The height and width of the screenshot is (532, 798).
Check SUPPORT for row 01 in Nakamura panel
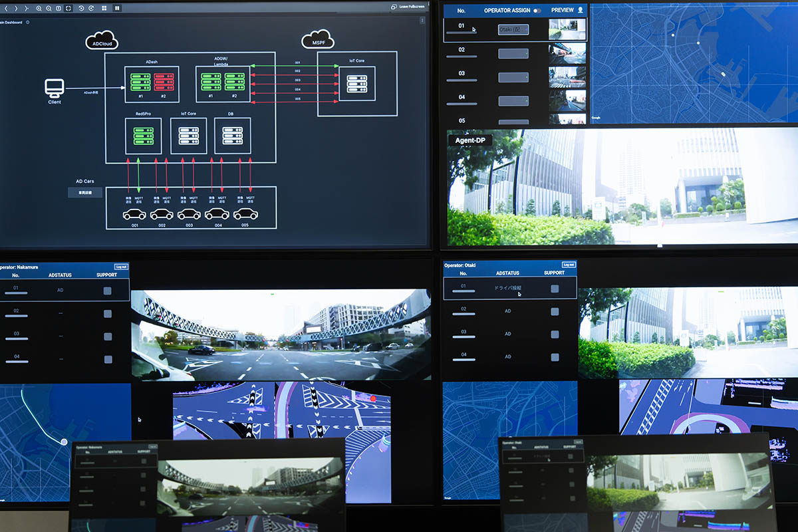107,291
